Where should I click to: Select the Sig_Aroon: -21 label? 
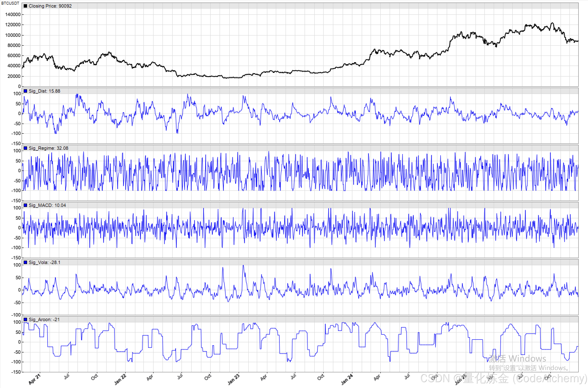(x=44, y=320)
